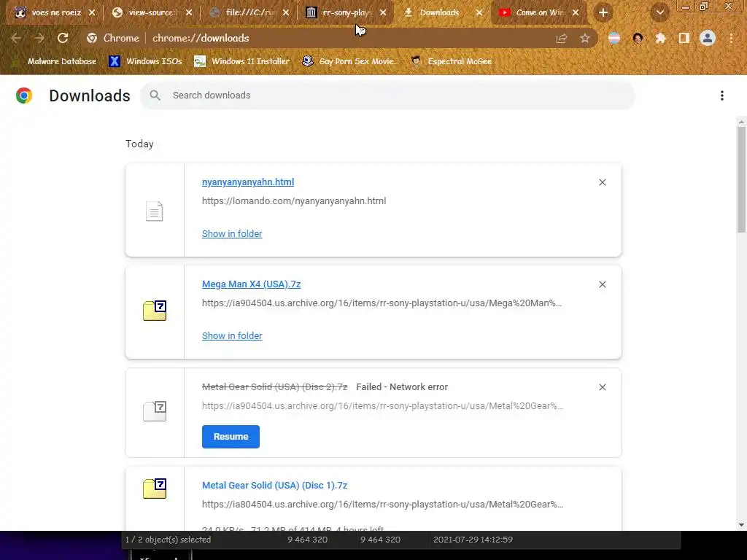The height and width of the screenshot is (560, 747).
Task: Expand the tab search chevron
Action: (x=659, y=13)
